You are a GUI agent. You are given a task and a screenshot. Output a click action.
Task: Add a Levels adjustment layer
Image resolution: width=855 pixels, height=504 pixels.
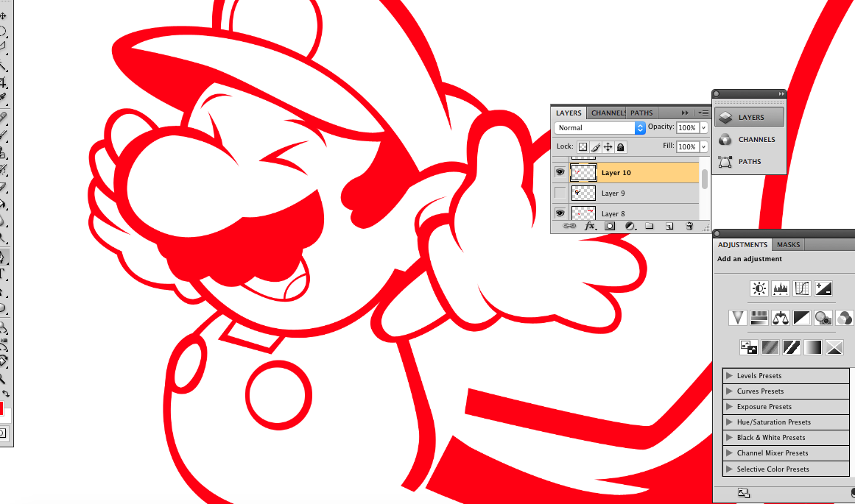click(781, 288)
